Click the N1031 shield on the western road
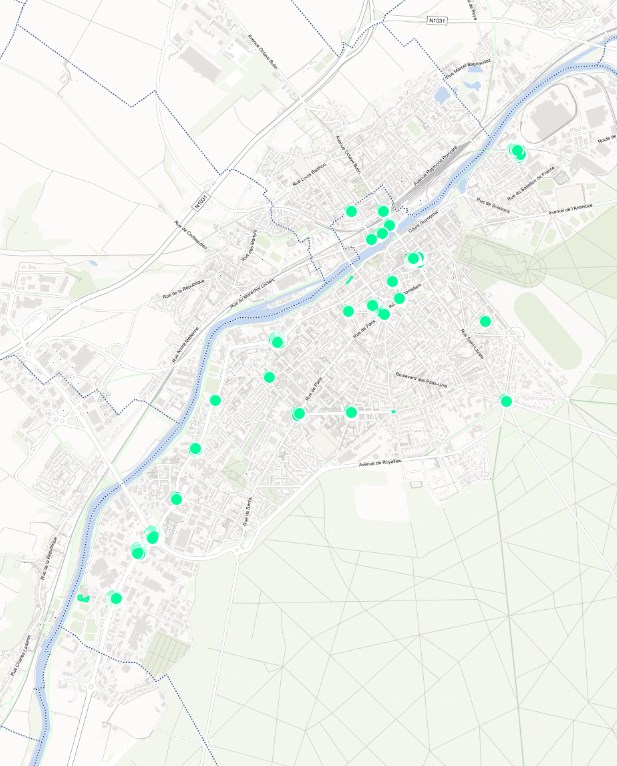 (201, 201)
